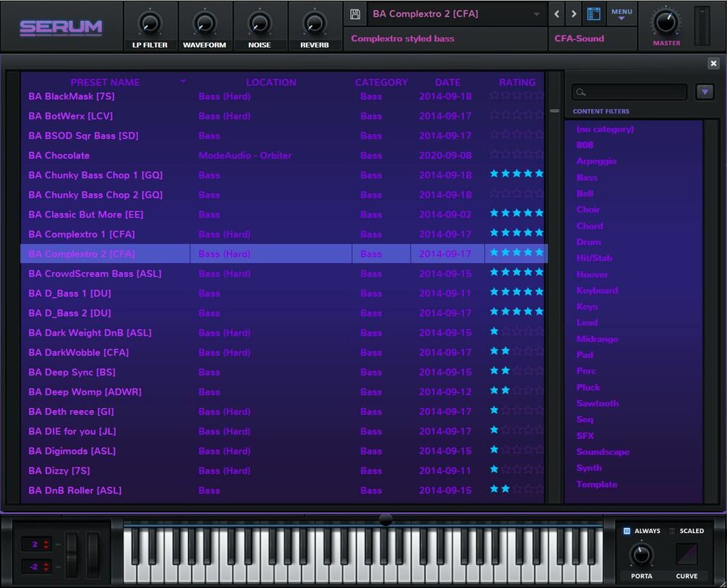
Task: Select the Arpeggio content filter
Action: click(596, 161)
